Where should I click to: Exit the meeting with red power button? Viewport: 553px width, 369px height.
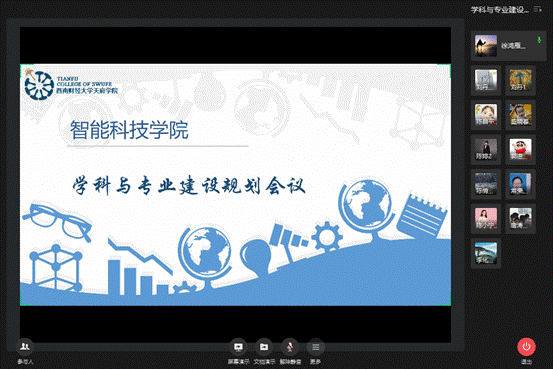click(x=526, y=347)
